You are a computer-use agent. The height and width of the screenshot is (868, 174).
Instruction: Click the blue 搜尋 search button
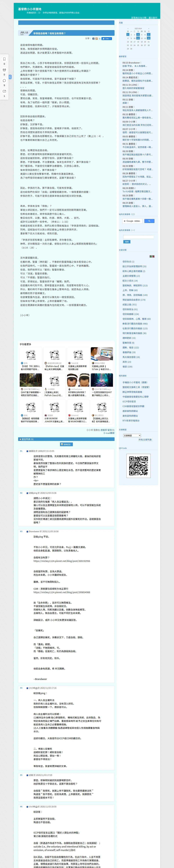(127, 242)
